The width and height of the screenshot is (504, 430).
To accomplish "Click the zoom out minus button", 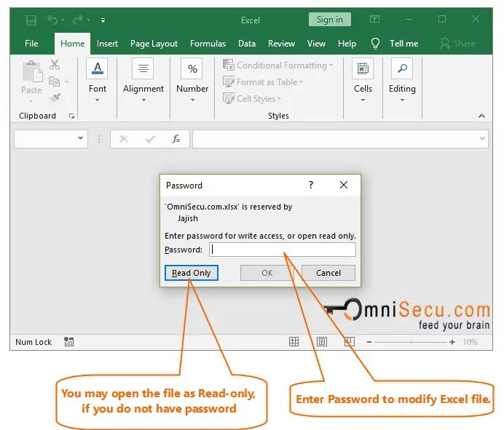I will click(369, 343).
